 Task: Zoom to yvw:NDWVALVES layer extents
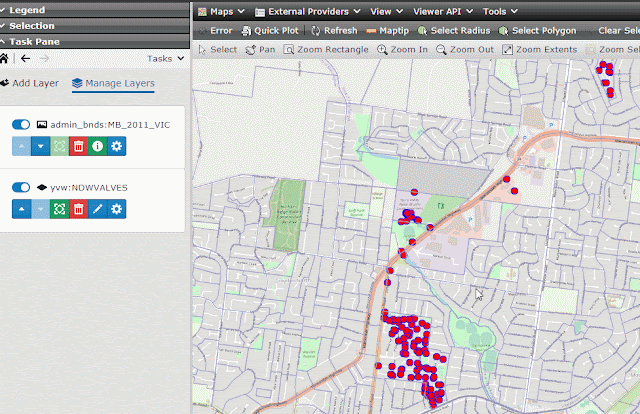(60, 209)
